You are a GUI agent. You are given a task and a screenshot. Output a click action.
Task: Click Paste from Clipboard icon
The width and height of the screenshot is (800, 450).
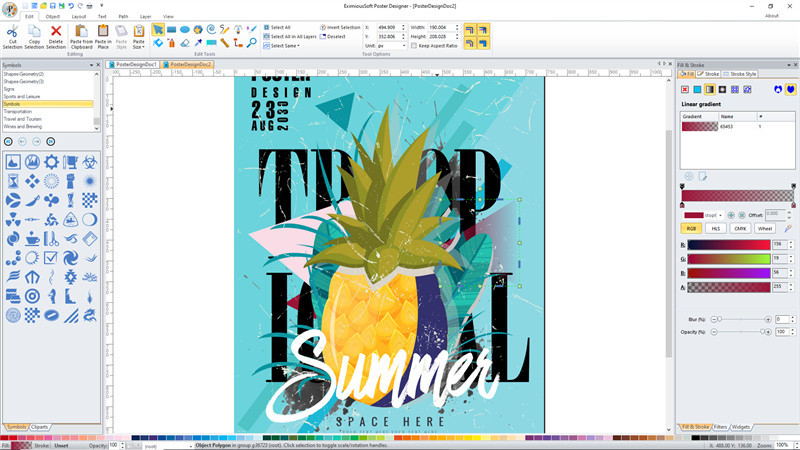pos(81,32)
